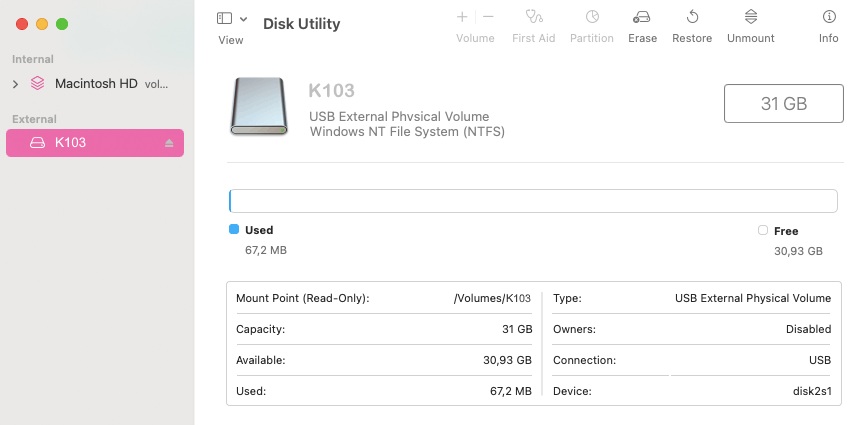Click the '/Volumes/K103' mount point value

tap(492, 298)
